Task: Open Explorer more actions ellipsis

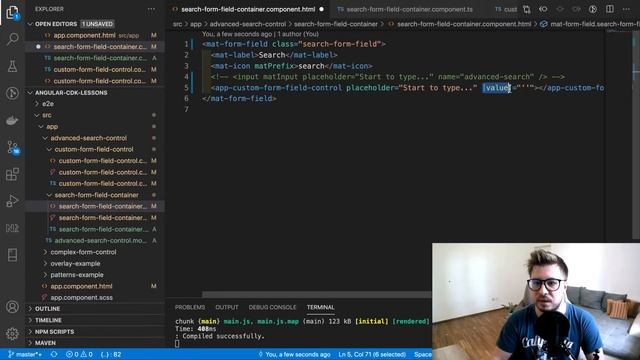Action: point(151,9)
